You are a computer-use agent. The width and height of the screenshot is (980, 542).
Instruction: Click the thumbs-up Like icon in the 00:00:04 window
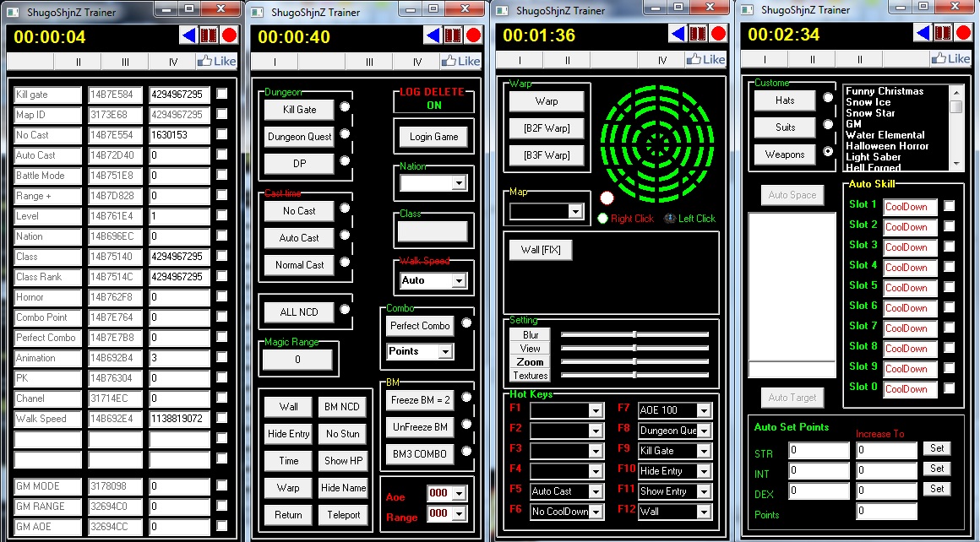click(204, 61)
